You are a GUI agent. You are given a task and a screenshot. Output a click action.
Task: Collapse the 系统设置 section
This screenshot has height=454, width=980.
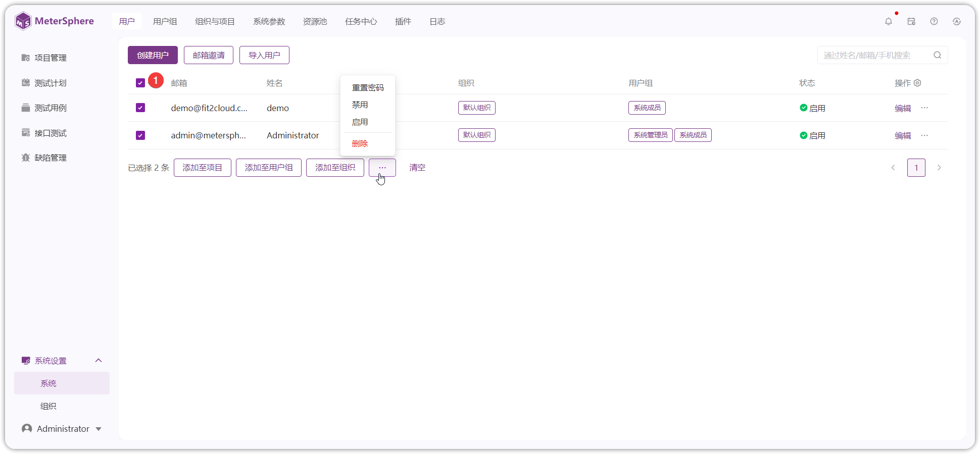(99, 361)
